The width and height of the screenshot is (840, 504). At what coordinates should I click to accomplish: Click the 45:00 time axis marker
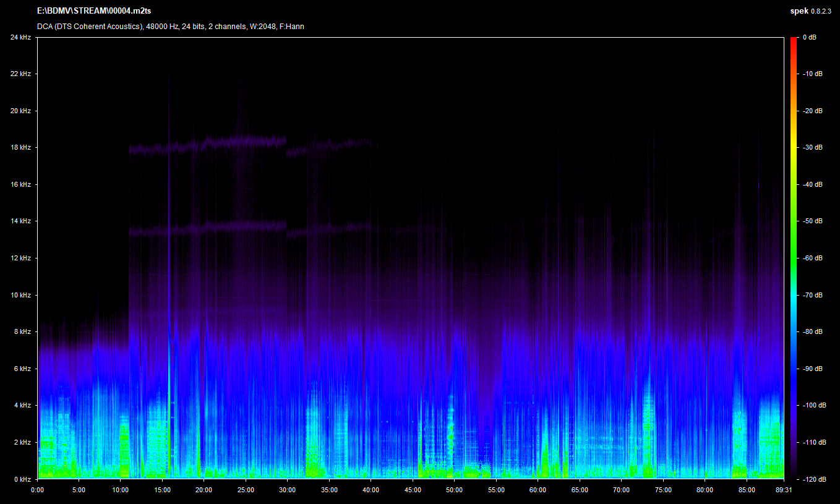click(413, 490)
